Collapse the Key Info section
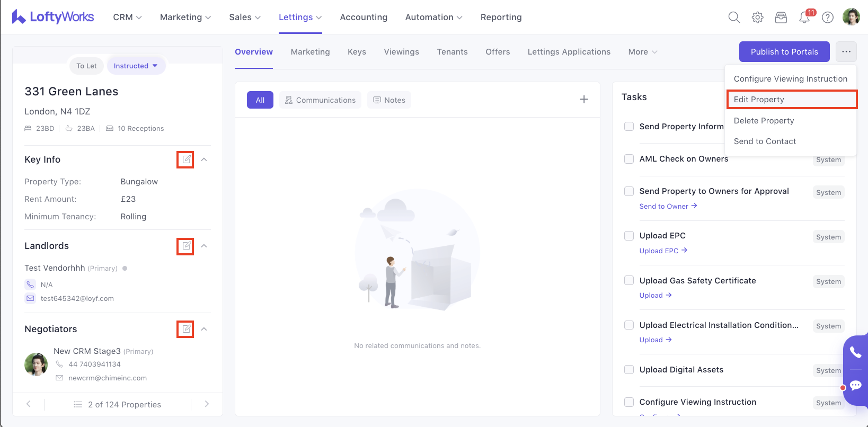 [204, 159]
